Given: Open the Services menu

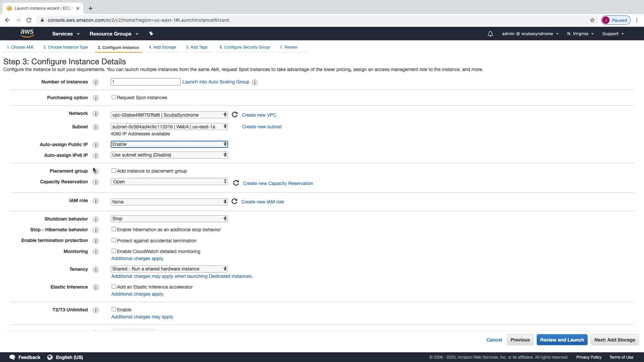Looking at the screenshot, I should 66,34.
